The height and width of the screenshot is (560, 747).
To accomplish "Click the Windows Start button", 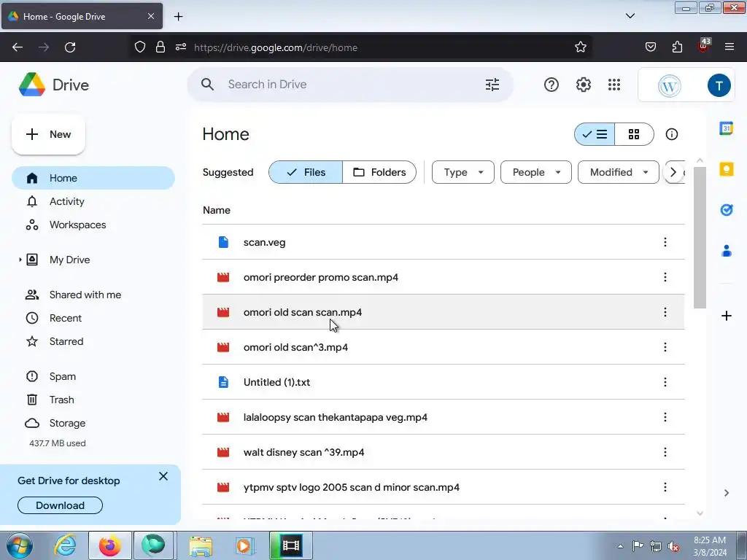I will [20, 545].
